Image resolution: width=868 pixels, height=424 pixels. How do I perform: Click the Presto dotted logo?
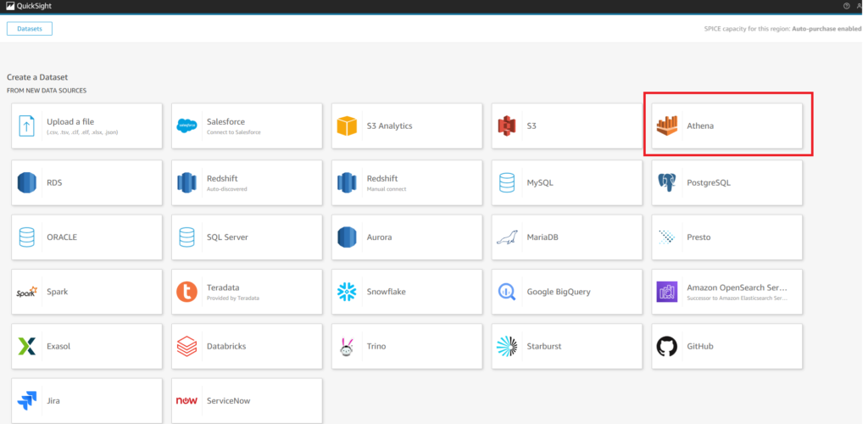[666, 237]
